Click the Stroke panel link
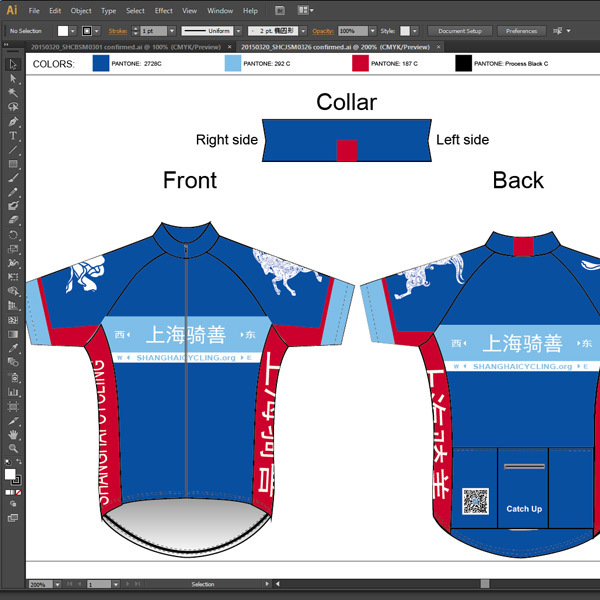 click(x=118, y=31)
